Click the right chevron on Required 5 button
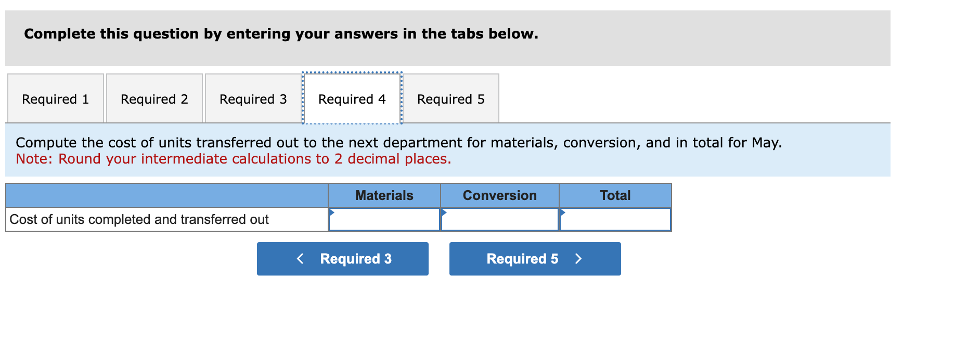This screenshot has height=350, width=980. click(x=578, y=259)
